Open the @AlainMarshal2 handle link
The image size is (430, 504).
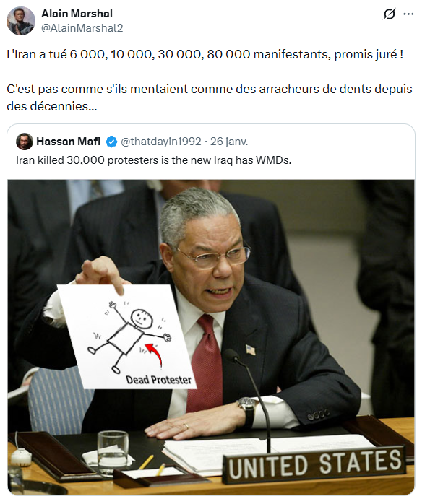coord(82,28)
